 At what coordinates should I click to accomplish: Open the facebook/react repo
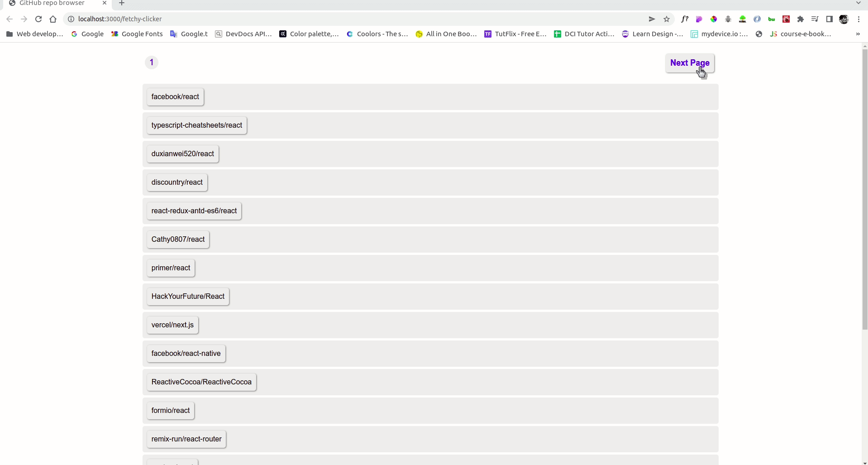(x=175, y=97)
